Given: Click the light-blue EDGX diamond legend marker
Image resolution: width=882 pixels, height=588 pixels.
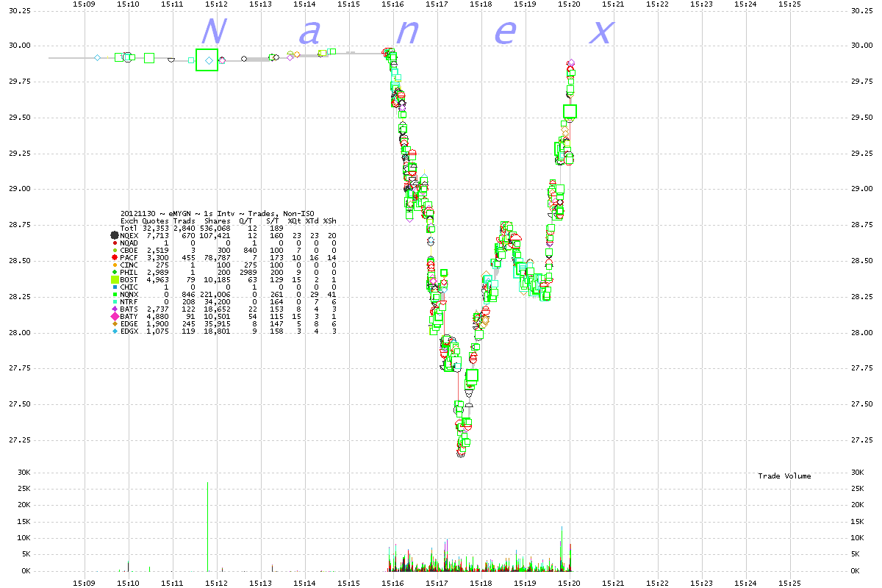Looking at the screenshot, I should point(114,331).
